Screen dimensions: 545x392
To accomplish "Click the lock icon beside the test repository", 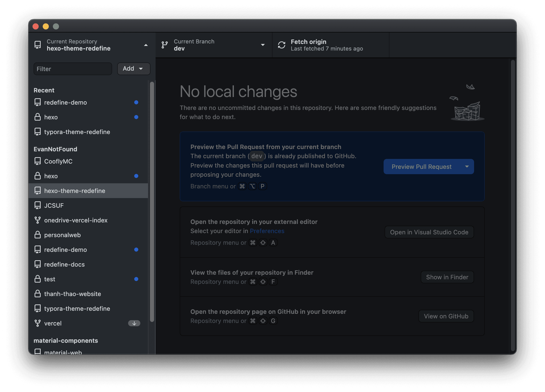I will 38,279.
